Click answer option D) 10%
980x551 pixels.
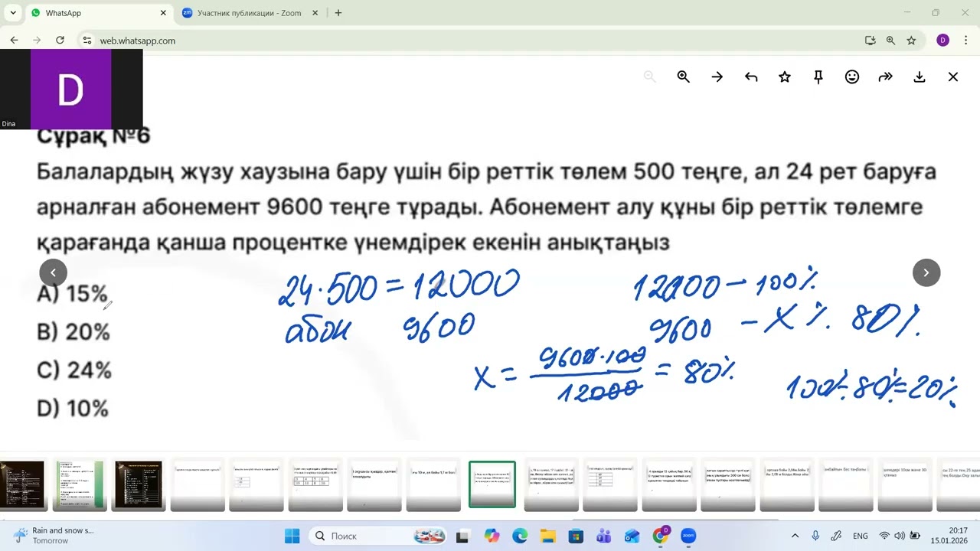73,409
